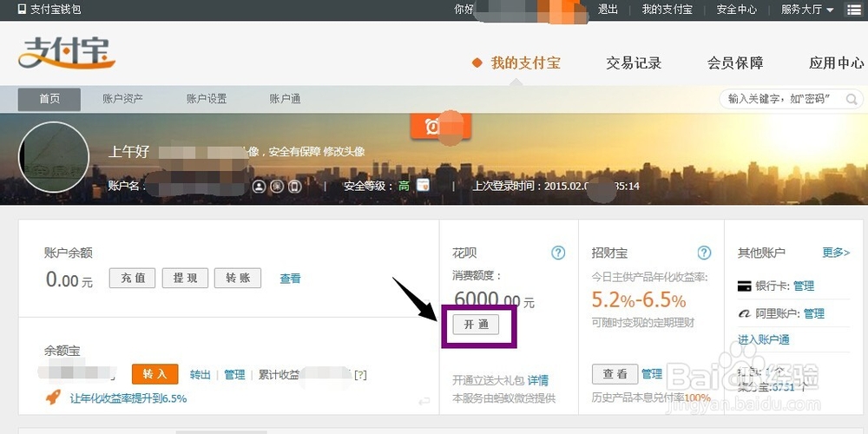
Task: Click the mobile phone binding icon
Action: point(295,187)
